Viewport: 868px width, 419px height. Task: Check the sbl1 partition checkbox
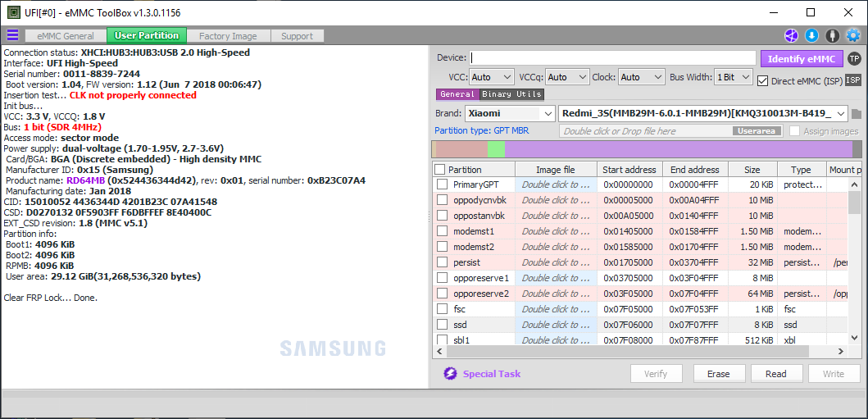point(442,339)
